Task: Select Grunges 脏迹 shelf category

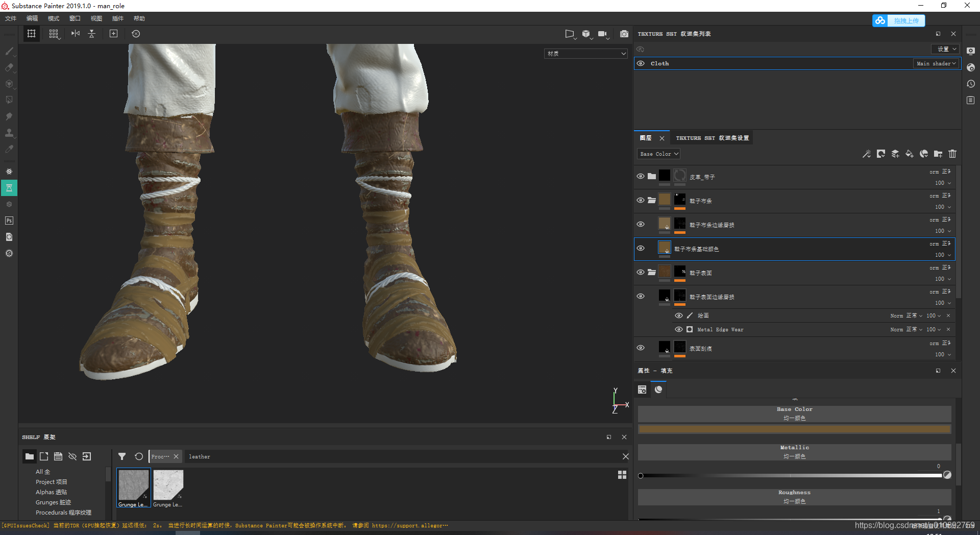Action: (53, 502)
